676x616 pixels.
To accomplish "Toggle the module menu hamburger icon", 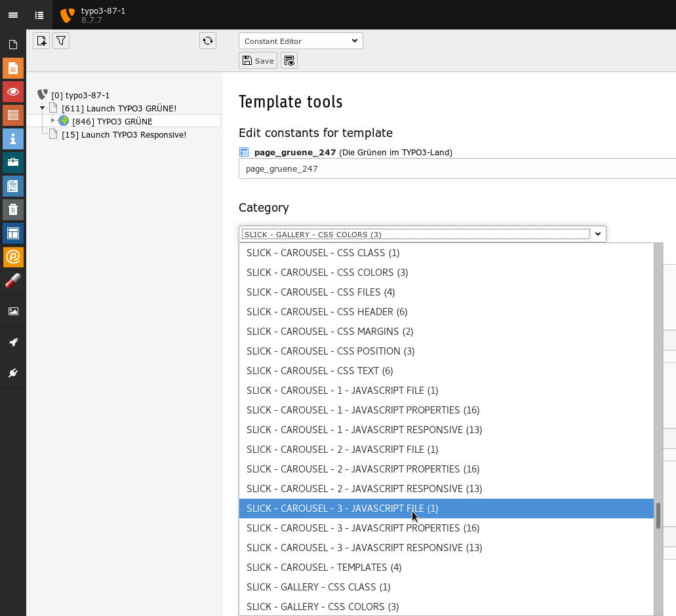I will point(13,15).
